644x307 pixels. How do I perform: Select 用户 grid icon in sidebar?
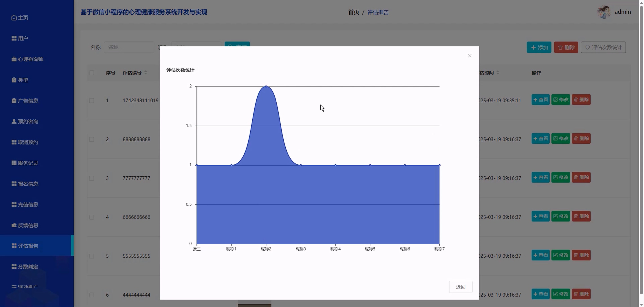tap(14, 38)
